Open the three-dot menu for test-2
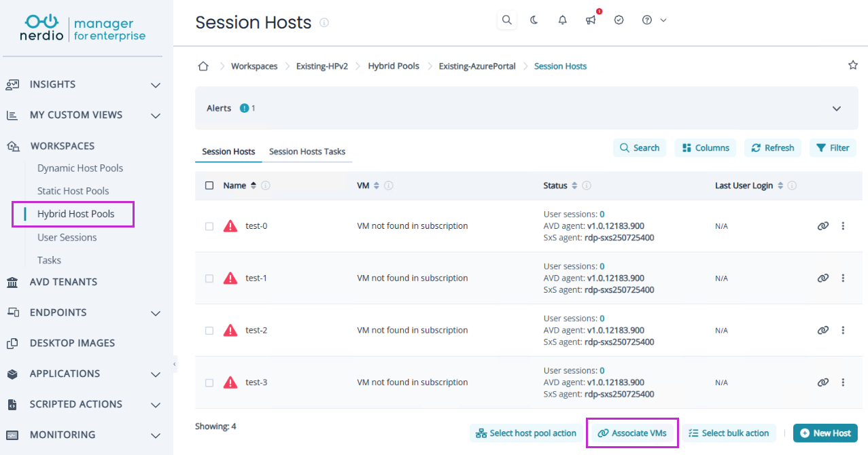Image resolution: width=868 pixels, height=455 pixels. (x=843, y=331)
